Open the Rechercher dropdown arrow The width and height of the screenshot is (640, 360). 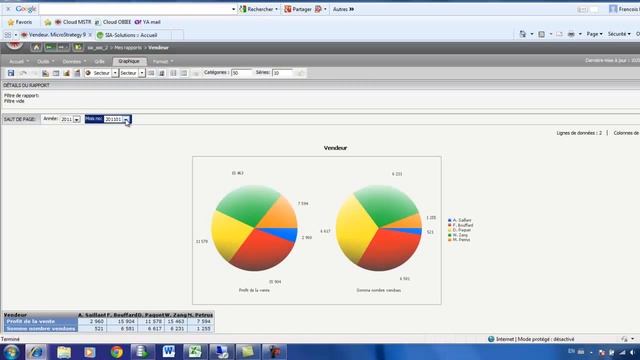pos(276,9)
